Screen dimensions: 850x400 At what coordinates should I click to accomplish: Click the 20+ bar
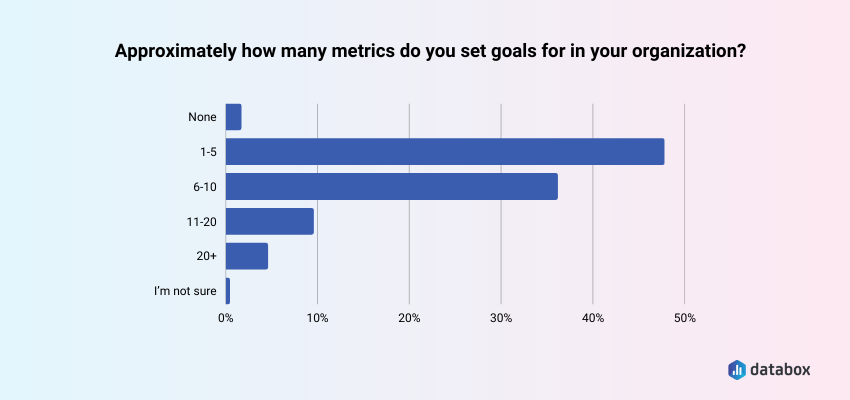247,256
